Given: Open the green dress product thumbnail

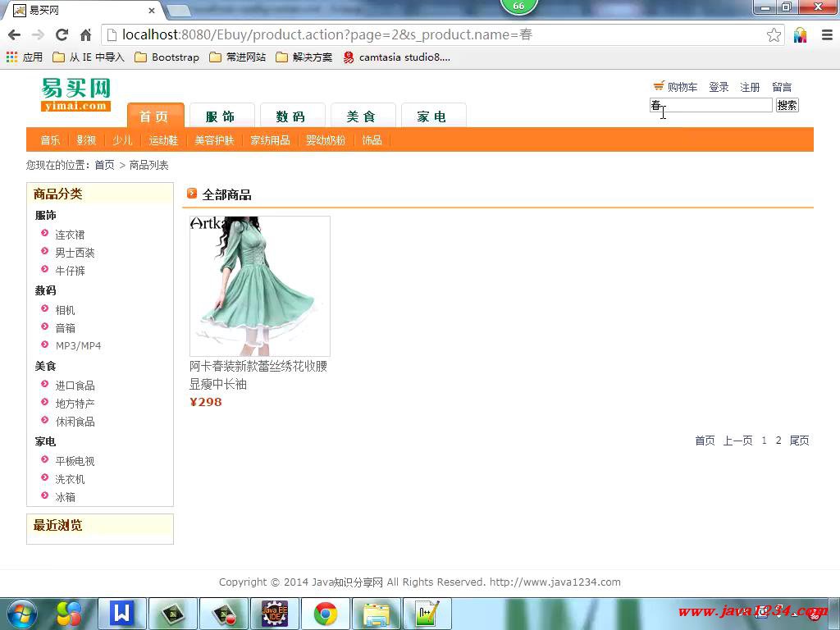Looking at the screenshot, I should click(x=259, y=285).
